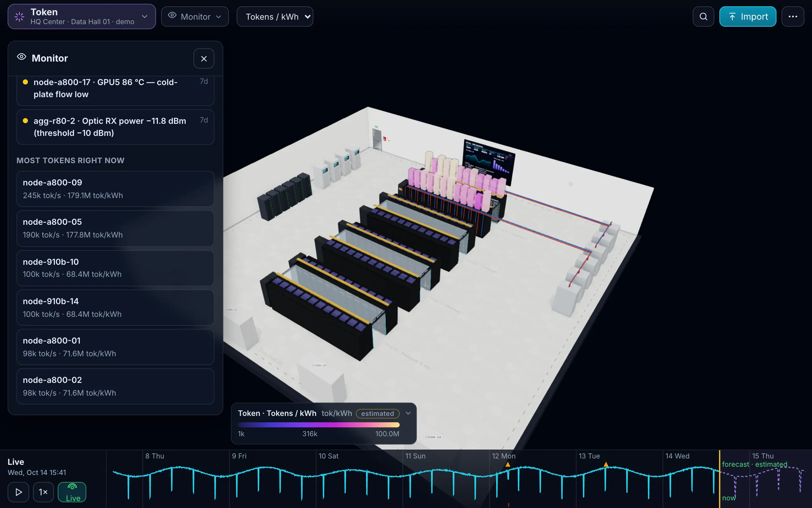
Task: Click the forecast · estimated label
Action: click(x=755, y=464)
